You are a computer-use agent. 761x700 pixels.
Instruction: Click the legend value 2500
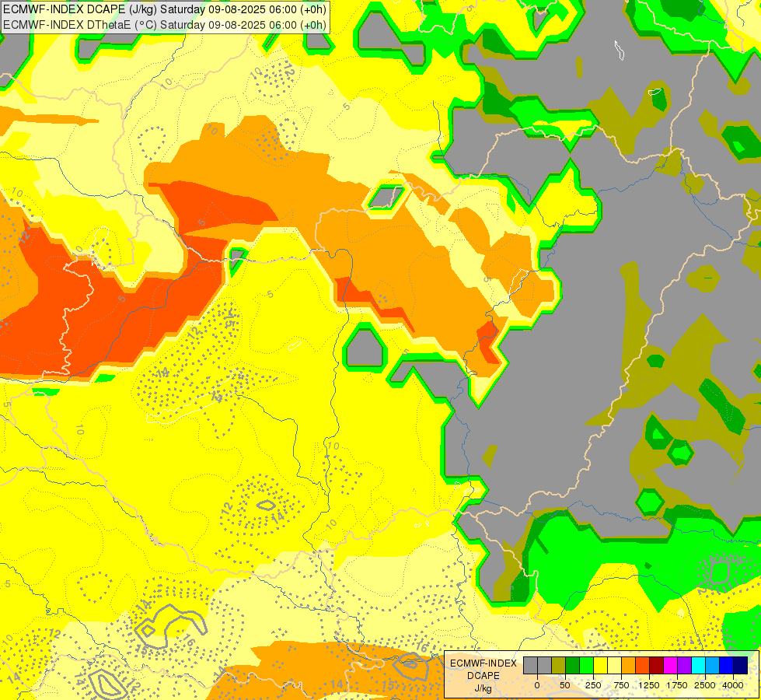[x=705, y=685]
